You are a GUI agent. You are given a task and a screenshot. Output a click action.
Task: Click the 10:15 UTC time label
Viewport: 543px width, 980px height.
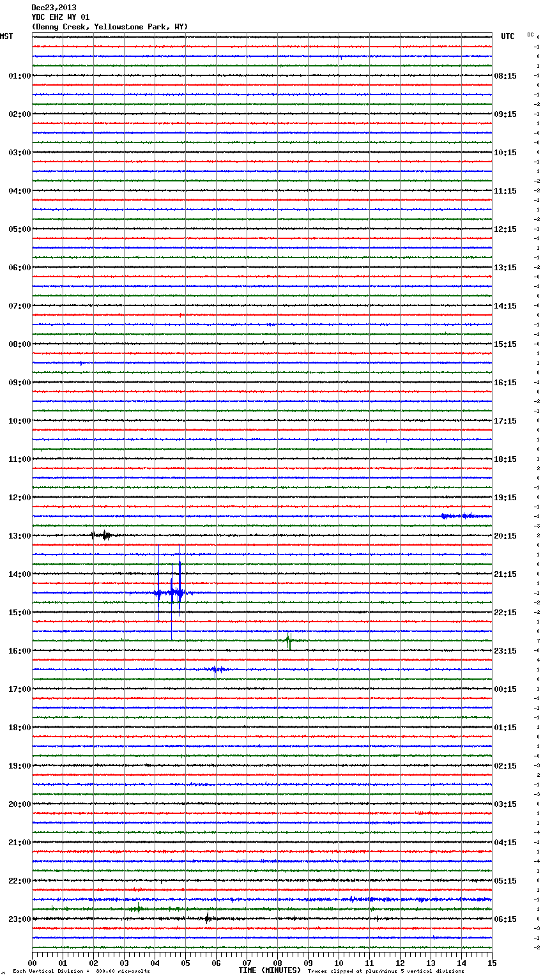pos(505,153)
